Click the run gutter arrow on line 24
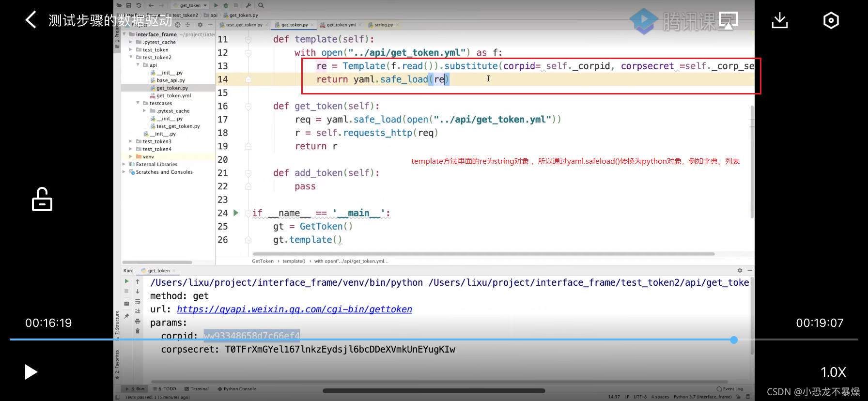This screenshot has width=868, height=401. pyautogui.click(x=236, y=213)
